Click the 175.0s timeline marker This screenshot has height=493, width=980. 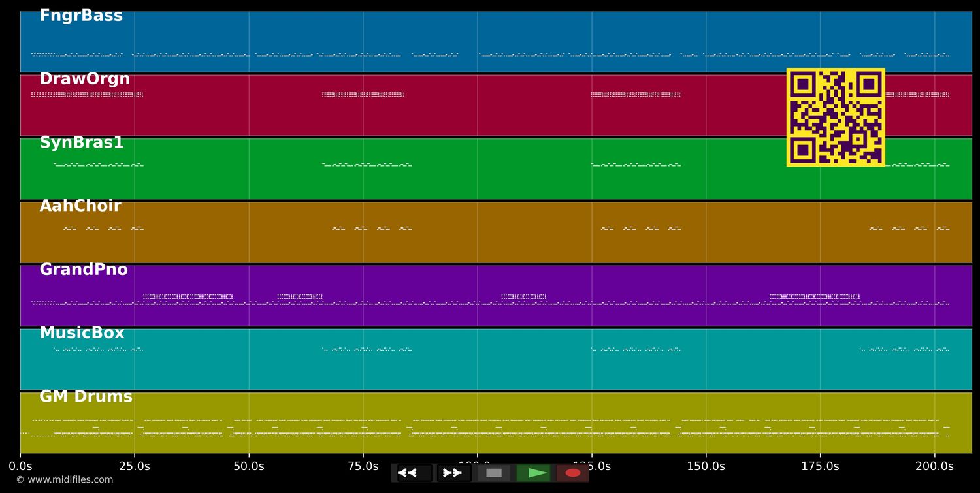(x=820, y=466)
